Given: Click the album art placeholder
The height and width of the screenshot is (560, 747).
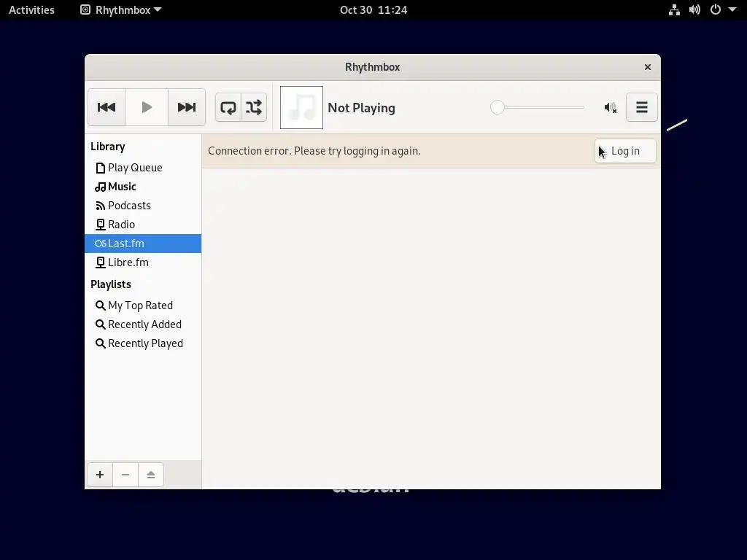Looking at the screenshot, I should point(301,108).
